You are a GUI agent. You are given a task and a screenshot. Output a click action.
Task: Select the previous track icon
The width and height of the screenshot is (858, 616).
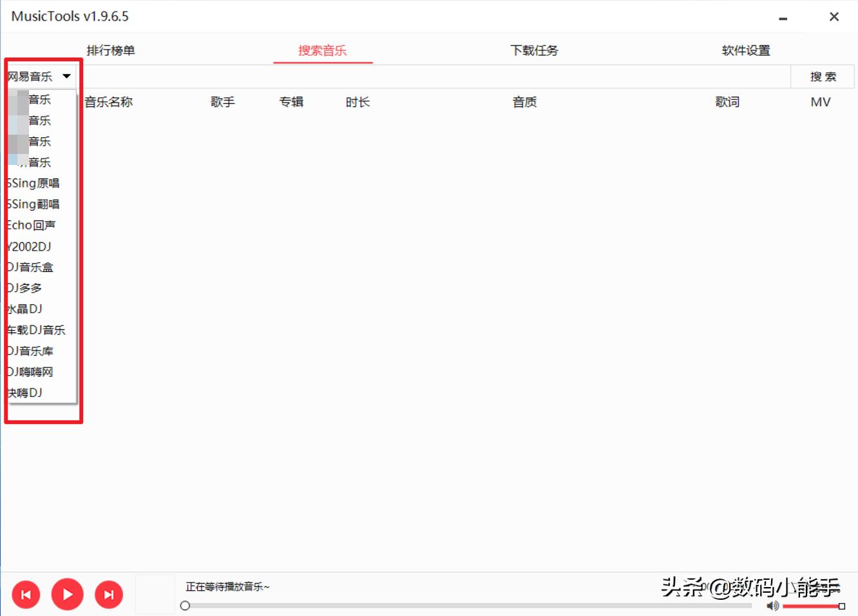tap(26, 594)
